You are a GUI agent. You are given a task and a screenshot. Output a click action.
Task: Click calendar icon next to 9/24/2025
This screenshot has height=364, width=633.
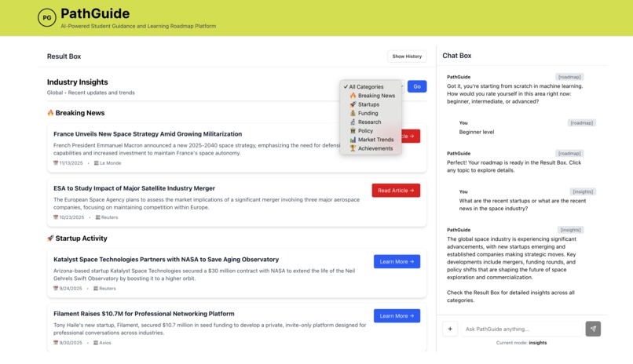click(x=56, y=289)
